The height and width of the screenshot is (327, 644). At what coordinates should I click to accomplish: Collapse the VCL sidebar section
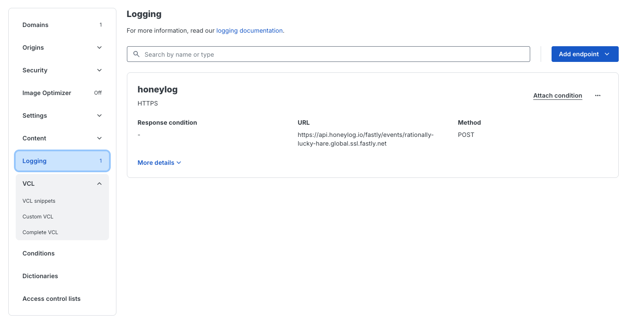[x=62, y=184]
